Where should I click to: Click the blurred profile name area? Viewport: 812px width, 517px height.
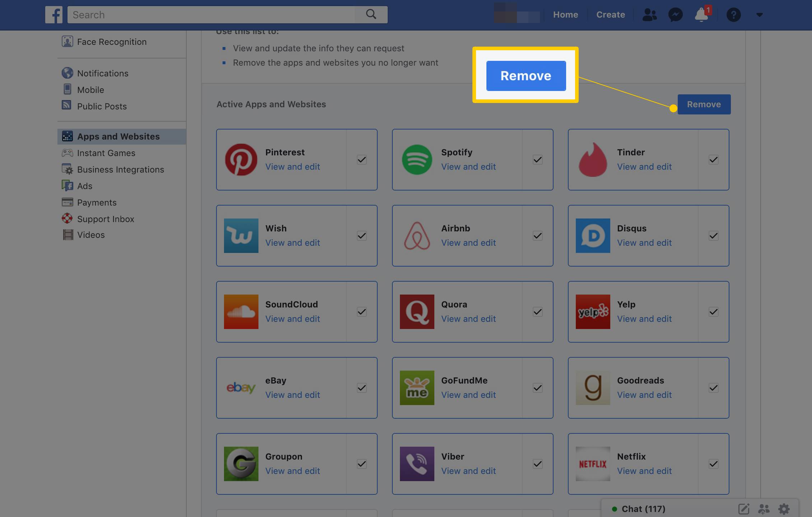click(x=517, y=13)
